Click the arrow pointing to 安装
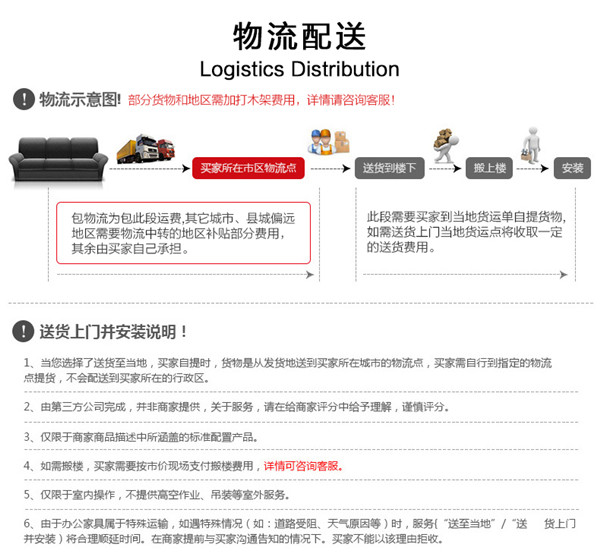The width and height of the screenshot is (600, 556). point(533,168)
